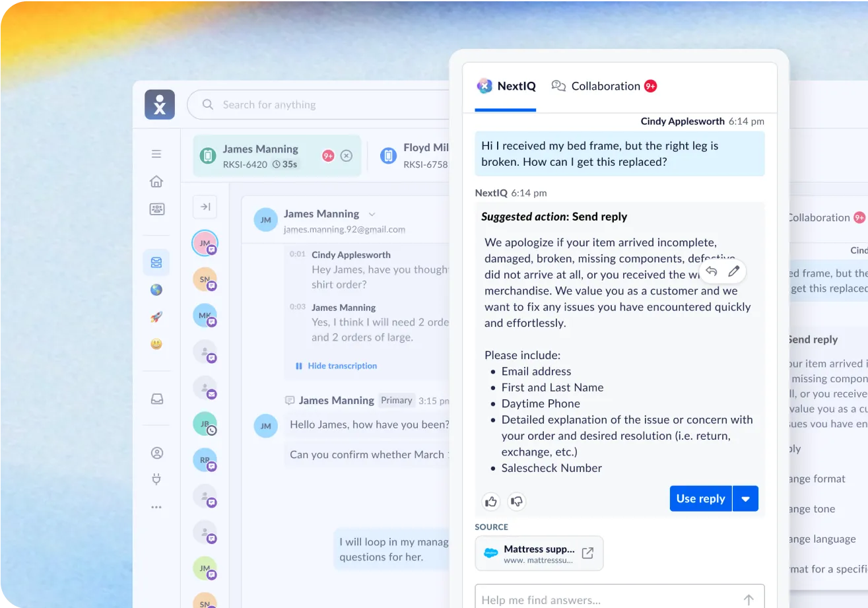Select the anonymous avatar with the email badge
This screenshot has width=868, height=608.
point(205,388)
